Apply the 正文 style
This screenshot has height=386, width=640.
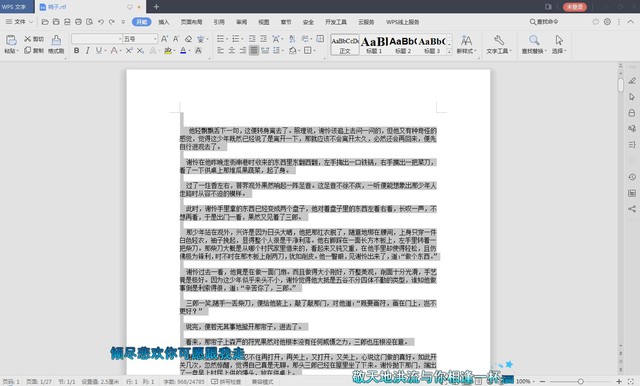coord(345,44)
